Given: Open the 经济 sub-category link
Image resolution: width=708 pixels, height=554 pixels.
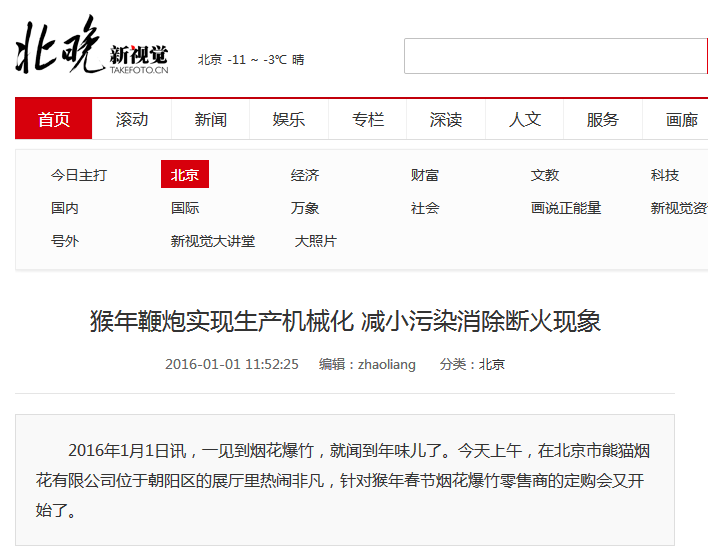Looking at the screenshot, I should pos(305,175).
